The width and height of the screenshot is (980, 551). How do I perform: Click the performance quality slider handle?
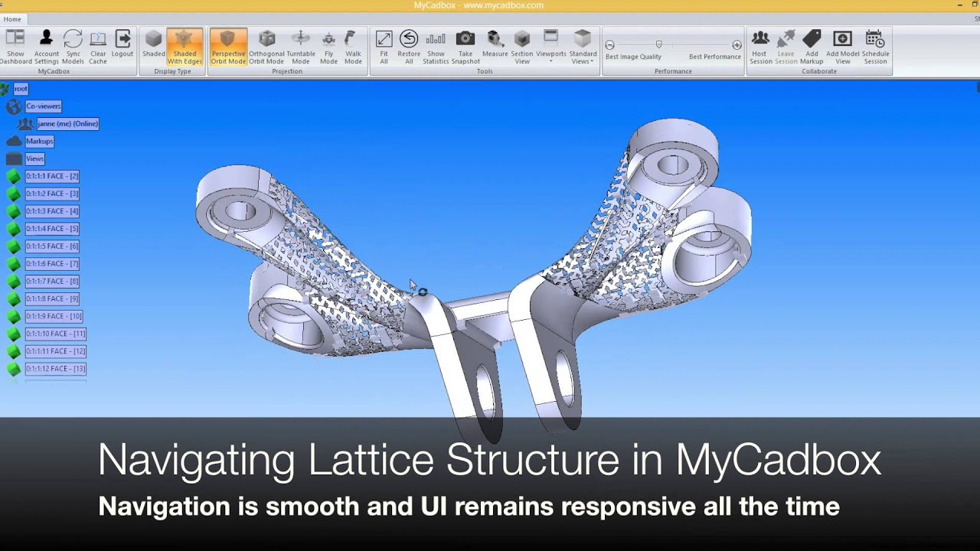click(x=658, y=45)
